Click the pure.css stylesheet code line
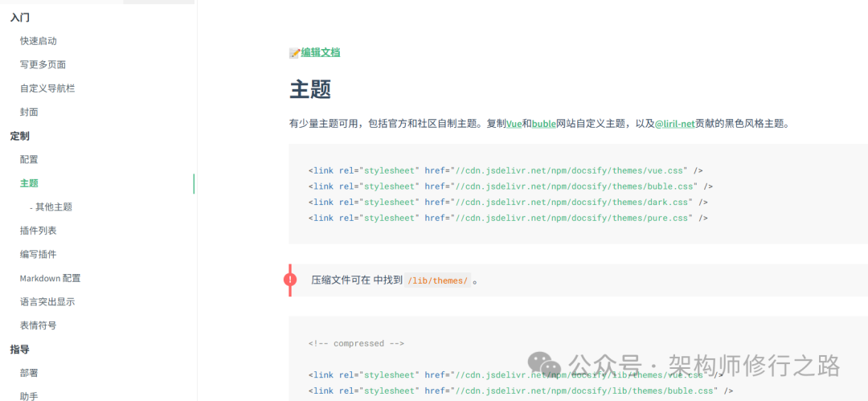This screenshot has width=868, height=401. tap(508, 218)
